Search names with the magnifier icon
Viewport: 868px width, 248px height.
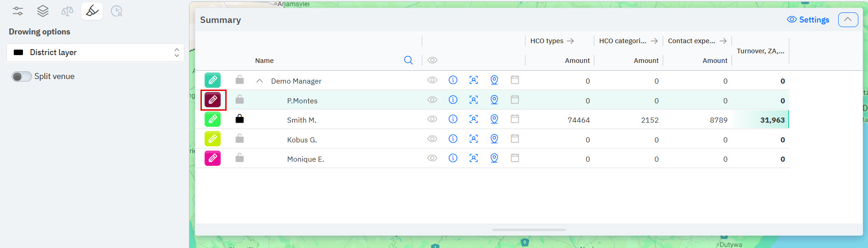click(408, 60)
